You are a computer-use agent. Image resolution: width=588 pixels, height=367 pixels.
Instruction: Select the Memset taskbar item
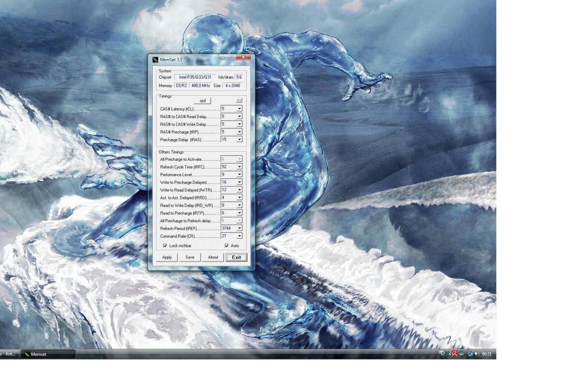48,354
